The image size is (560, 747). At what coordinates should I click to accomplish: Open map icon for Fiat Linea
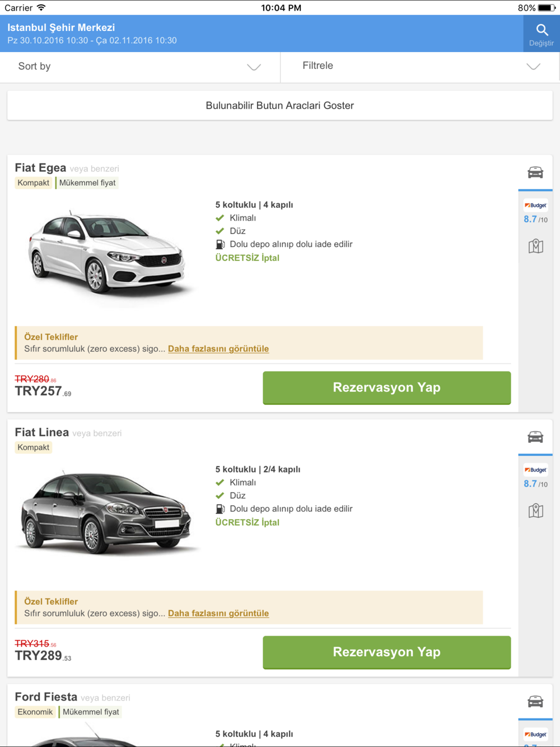coord(535,511)
